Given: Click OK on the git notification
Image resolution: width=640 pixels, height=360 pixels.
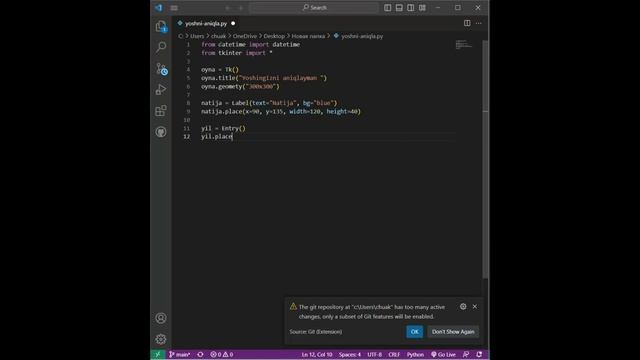Looking at the screenshot, I should tap(414, 332).
